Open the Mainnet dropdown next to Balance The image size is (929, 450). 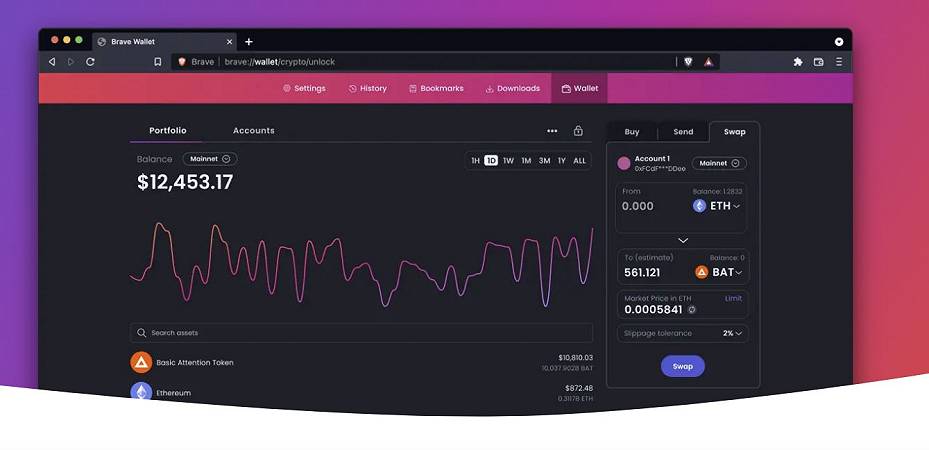point(210,159)
